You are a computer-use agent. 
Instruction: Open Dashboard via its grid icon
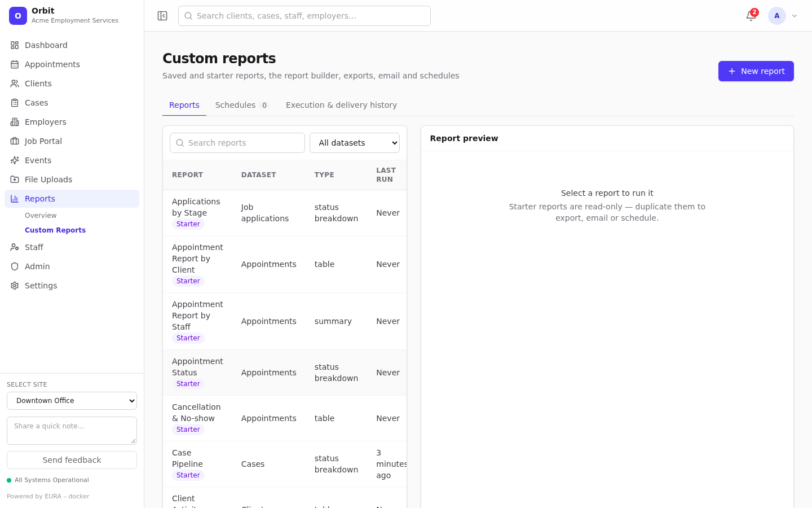(15, 45)
